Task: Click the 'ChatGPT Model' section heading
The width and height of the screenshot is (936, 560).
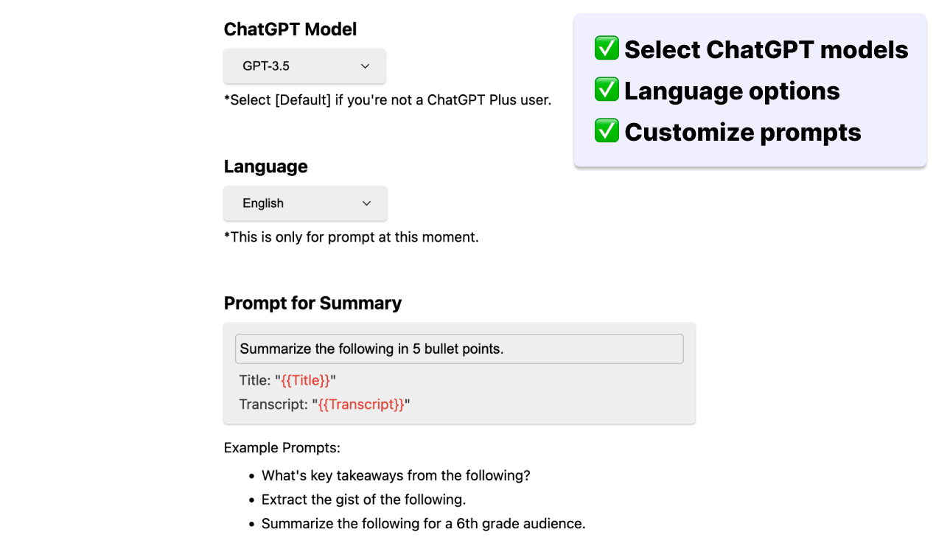Action: point(290,29)
